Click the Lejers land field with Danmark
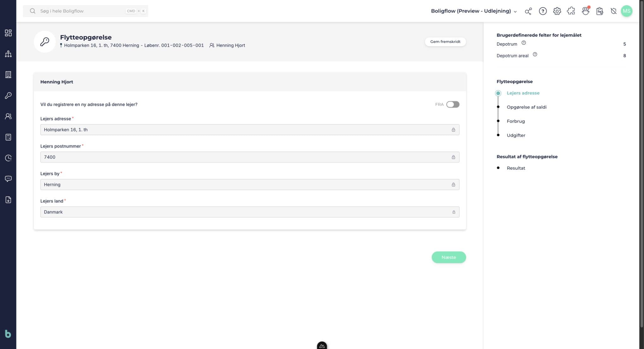Image resolution: width=644 pixels, height=349 pixels. 250,212
